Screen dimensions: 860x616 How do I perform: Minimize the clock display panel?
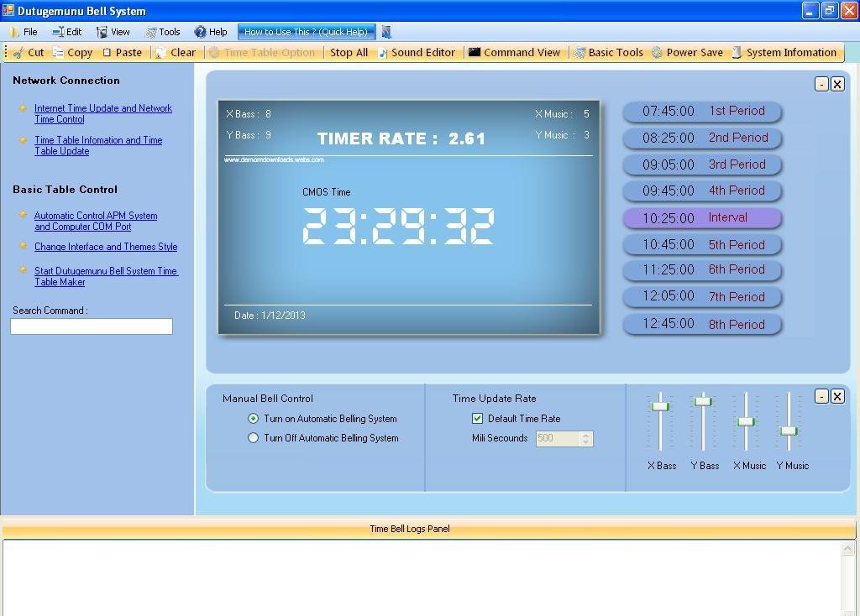821,85
